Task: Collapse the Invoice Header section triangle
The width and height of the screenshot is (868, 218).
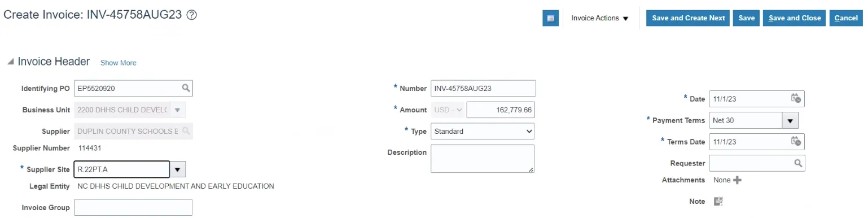Action: click(10, 62)
